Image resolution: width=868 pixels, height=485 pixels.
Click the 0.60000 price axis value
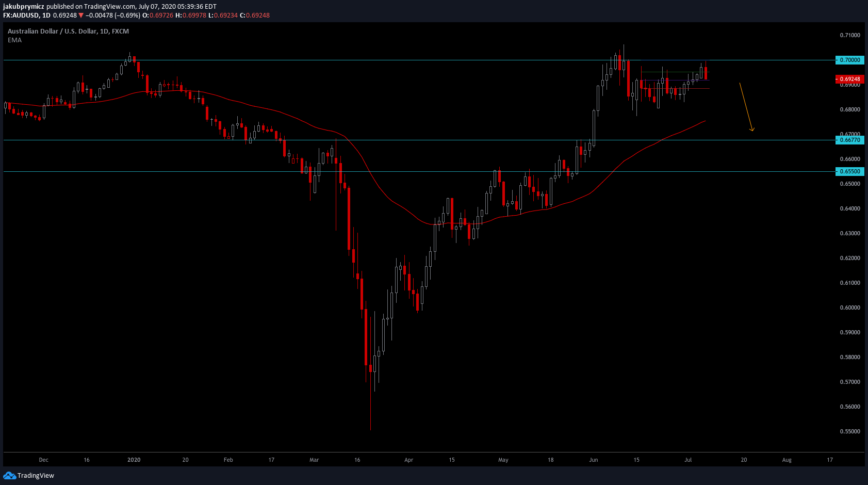point(850,308)
